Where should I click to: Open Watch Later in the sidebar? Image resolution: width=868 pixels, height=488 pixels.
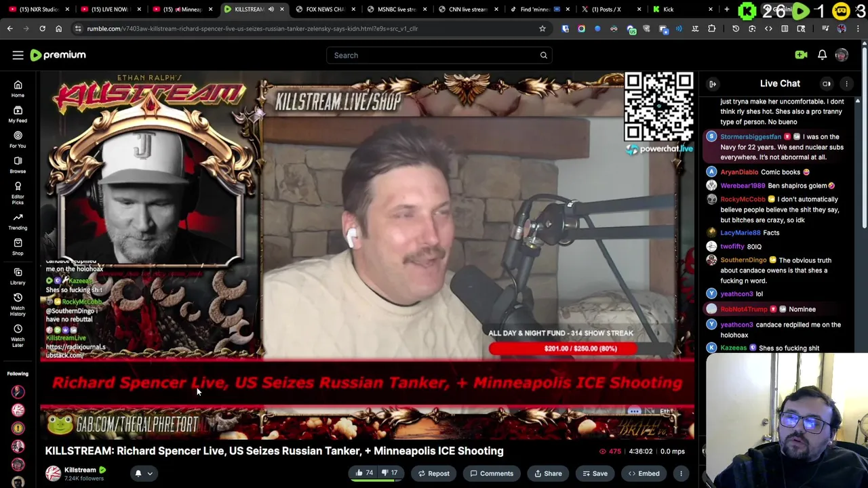[18, 335]
